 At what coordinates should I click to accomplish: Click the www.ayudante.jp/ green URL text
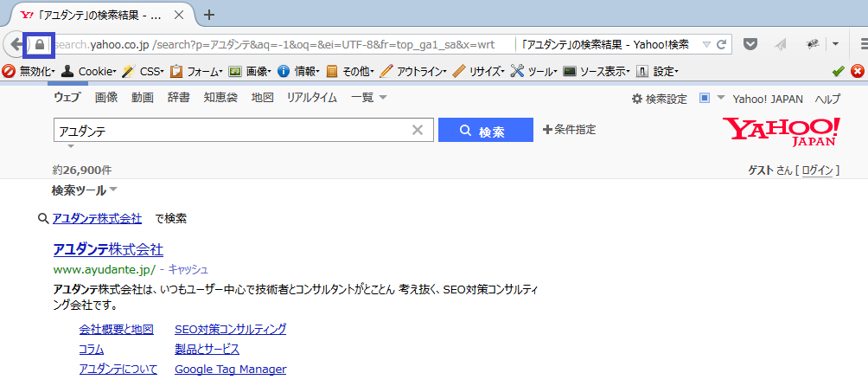pos(105,270)
